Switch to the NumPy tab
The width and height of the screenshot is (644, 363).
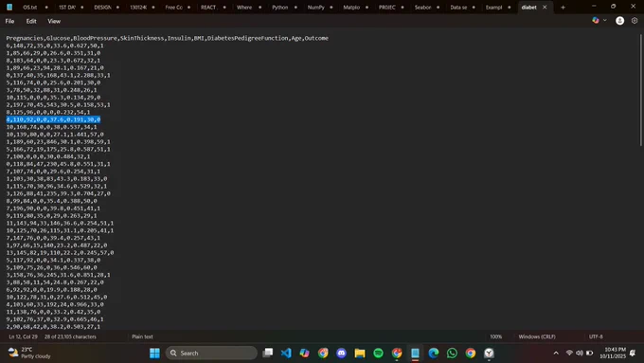(315, 8)
